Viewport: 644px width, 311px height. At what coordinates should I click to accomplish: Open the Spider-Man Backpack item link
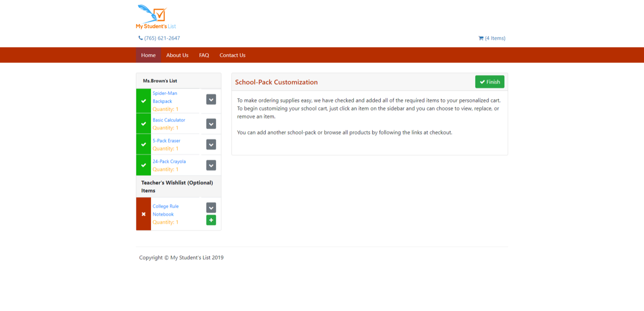pos(165,97)
